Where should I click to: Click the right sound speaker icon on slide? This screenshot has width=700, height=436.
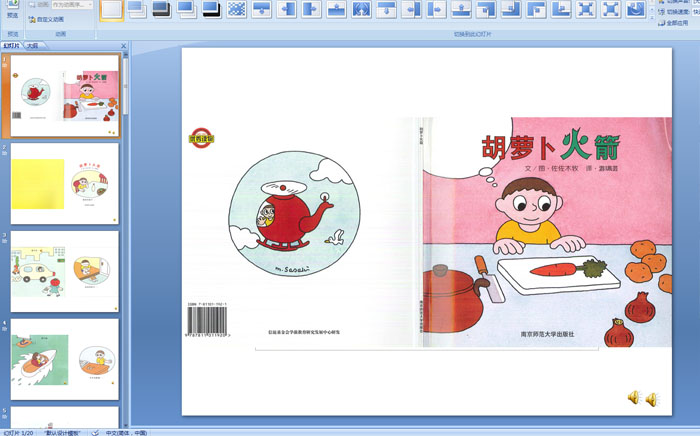pos(652,399)
